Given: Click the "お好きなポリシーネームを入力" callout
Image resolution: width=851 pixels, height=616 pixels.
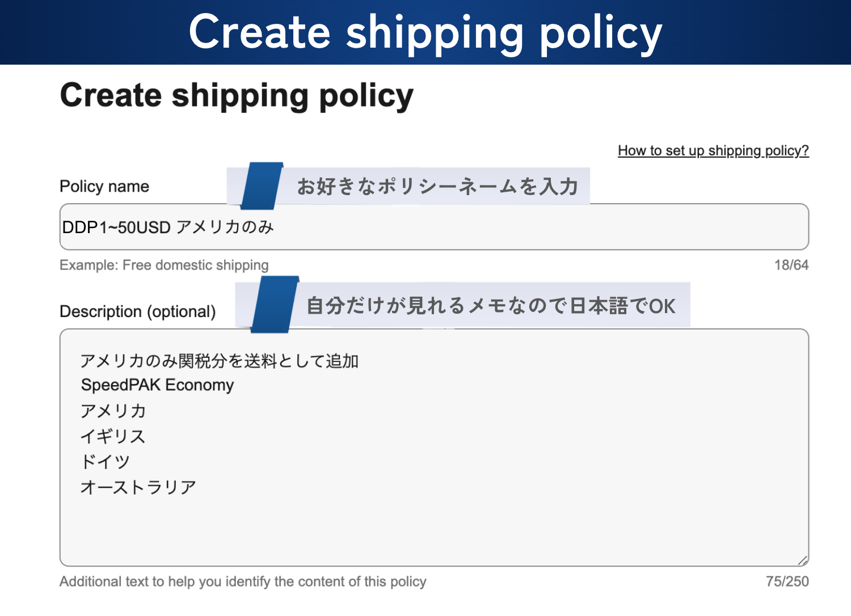Looking at the screenshot, I should [437, 186].
